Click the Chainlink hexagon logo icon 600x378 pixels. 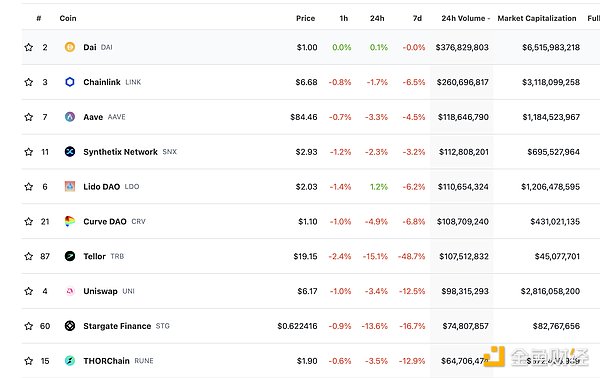70,82
